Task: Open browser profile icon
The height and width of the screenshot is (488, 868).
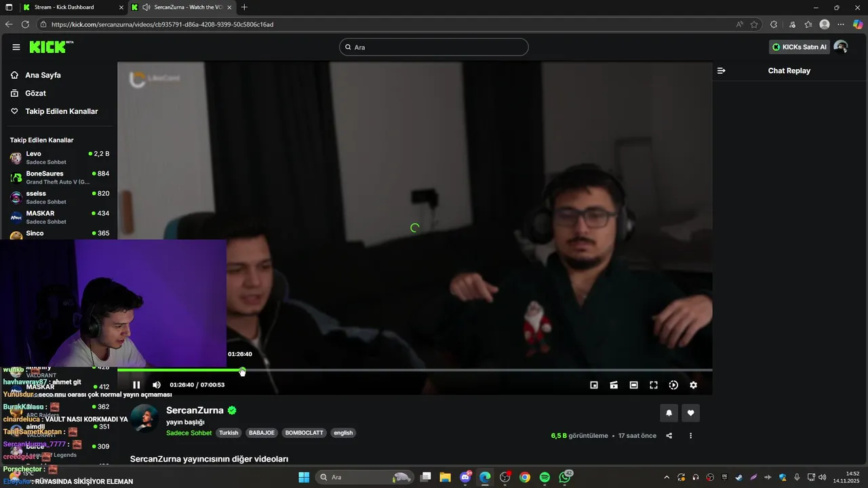Action: tap(825, 24)
